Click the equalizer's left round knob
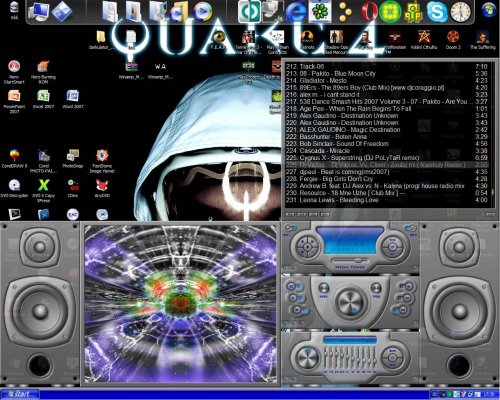Viewport: 500px width, 400px height. click(x=307, y=358)
